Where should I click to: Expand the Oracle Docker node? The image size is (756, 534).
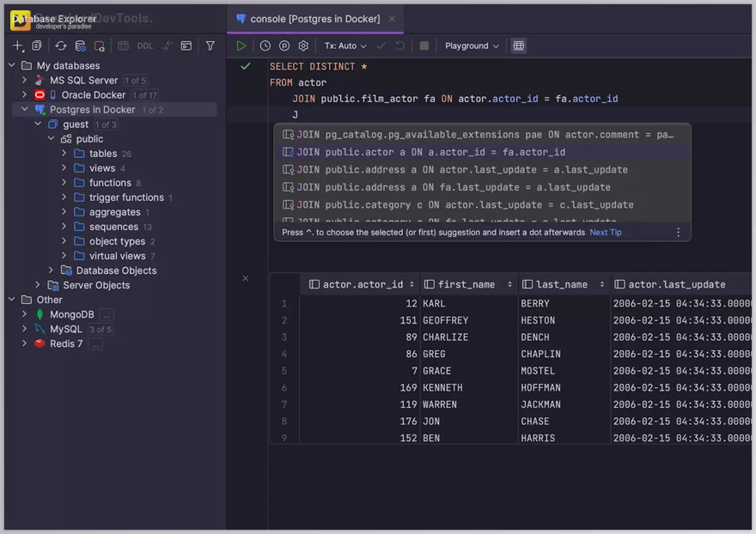[25, 94]
